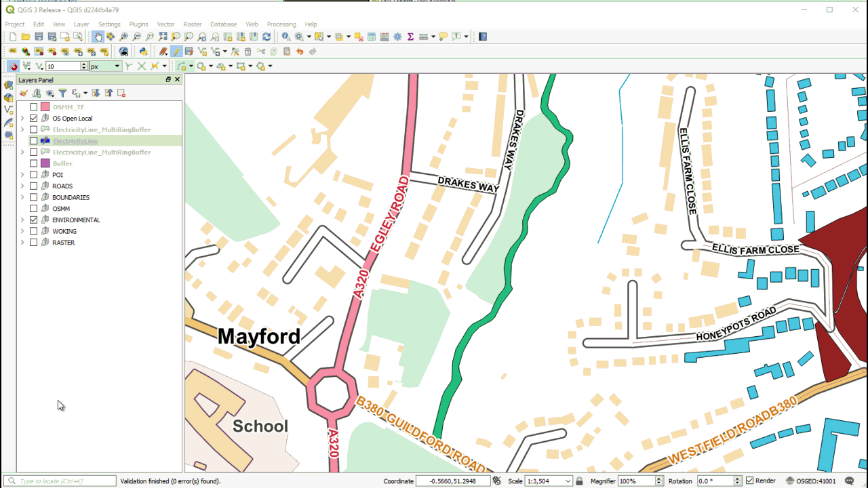Screen dimensions: 868x488
Task: Select the Pan Map hand tool
Action: point(98,37)
